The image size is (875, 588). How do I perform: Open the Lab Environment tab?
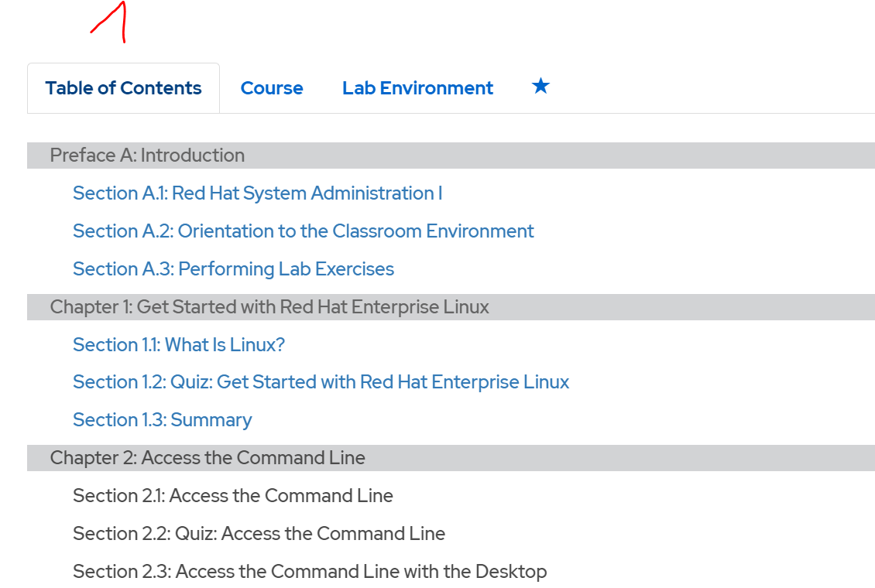pos(417,87)
